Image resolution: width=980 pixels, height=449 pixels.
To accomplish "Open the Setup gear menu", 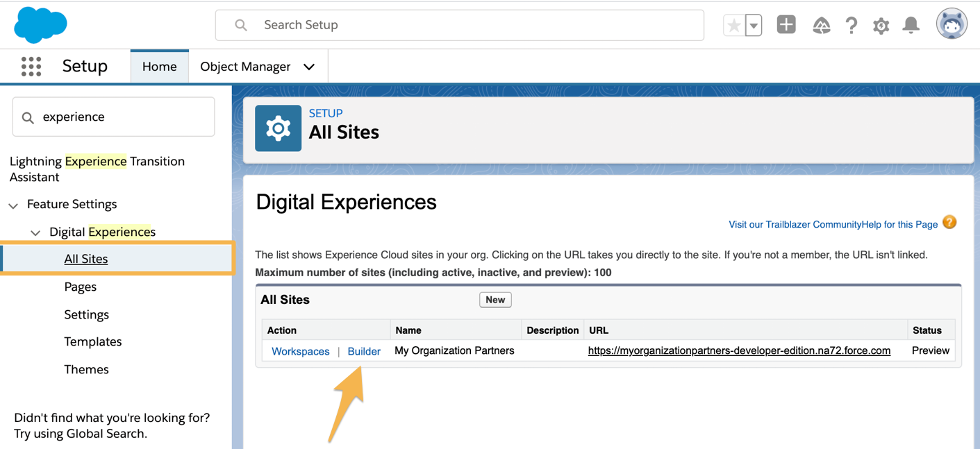I will coord(881,26).
